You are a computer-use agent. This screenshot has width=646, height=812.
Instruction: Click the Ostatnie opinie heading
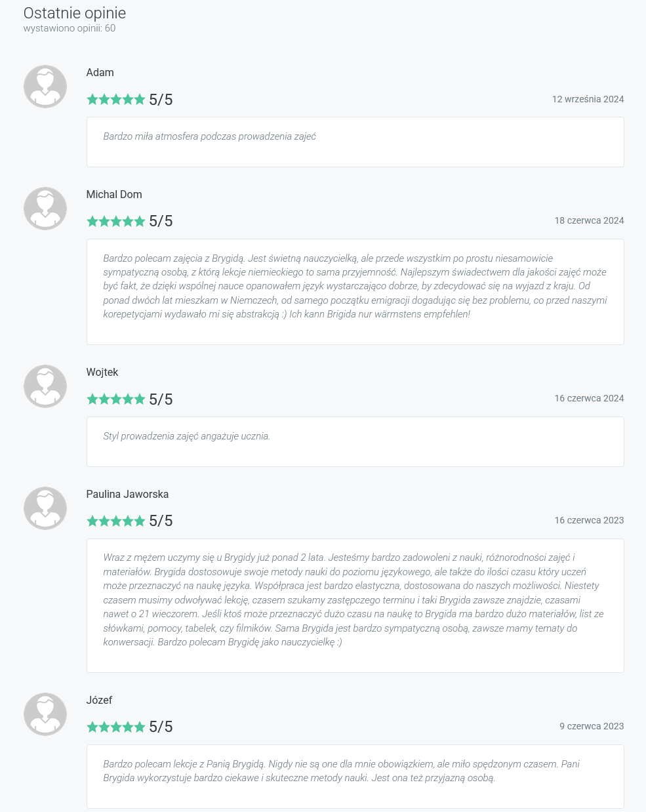[x=75, y=13]
